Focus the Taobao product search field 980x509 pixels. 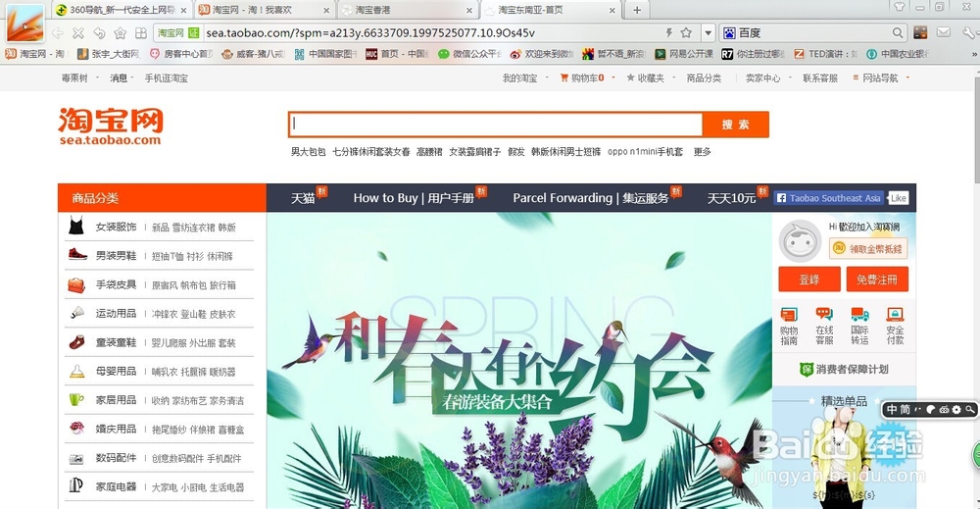pos(496,125)
